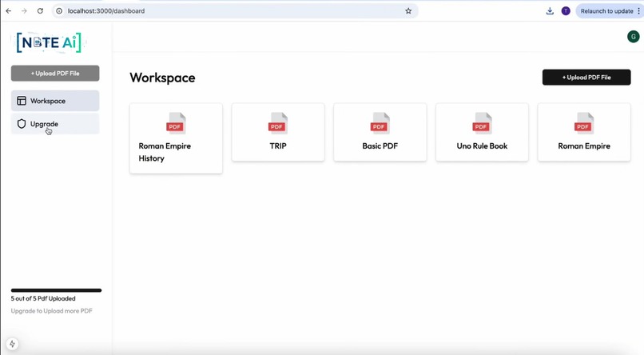This screenshot has width=644, height=355.
Task: Click the localhost:3000/dashboard address bar
Action: pyautogui.click(x=234, y=11)
